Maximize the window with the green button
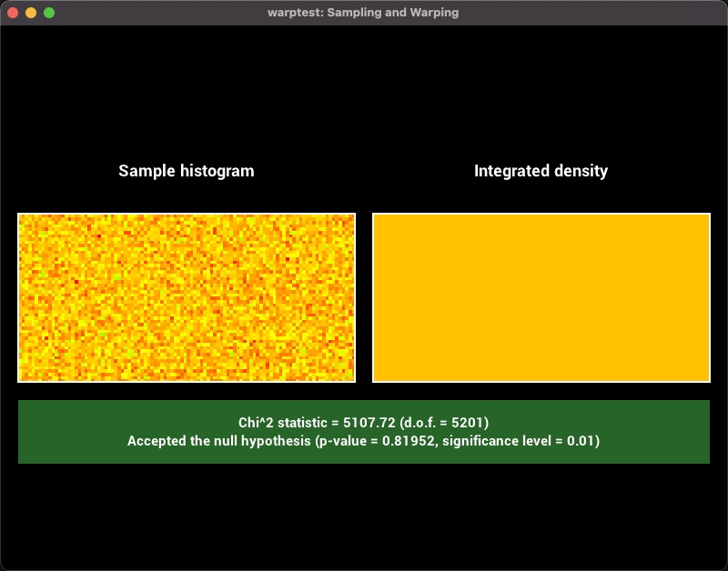Image resolution: width=728 pixels, height=571 pixels. coord(49,13)
